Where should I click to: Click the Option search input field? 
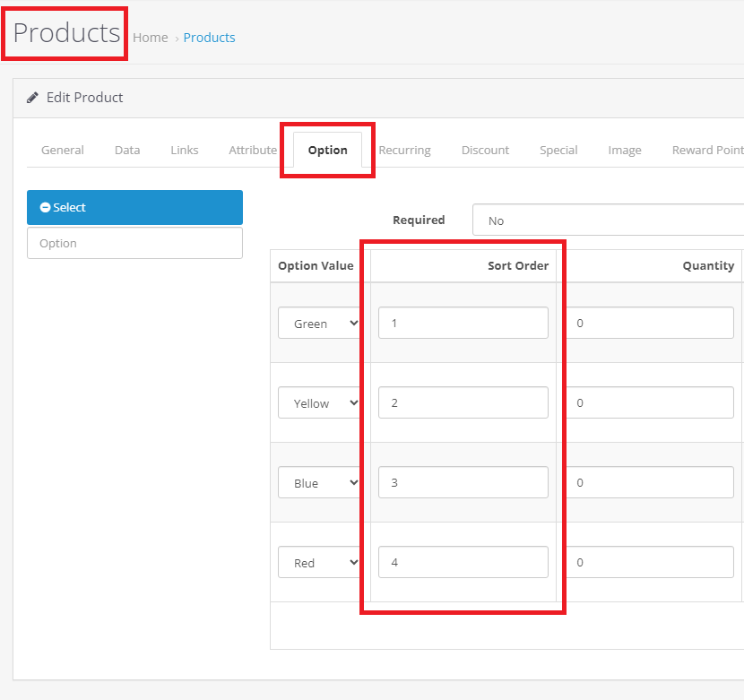pyautogui.click(x=134, y=243)
